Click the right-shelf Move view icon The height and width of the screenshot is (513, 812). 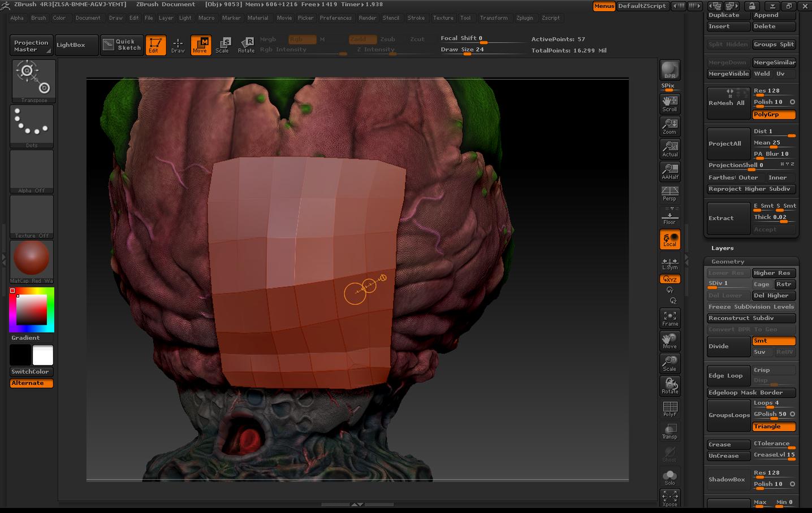[x=670, y=341]
